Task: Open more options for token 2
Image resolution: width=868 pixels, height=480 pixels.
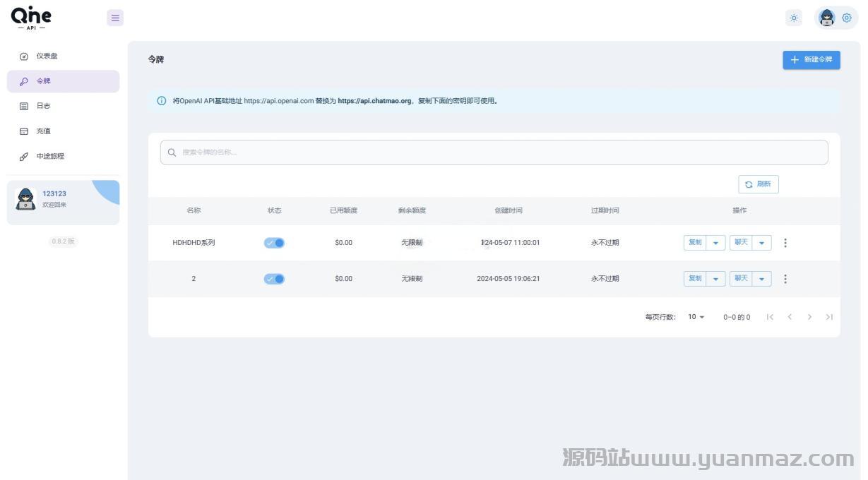Action: point(785,279)
